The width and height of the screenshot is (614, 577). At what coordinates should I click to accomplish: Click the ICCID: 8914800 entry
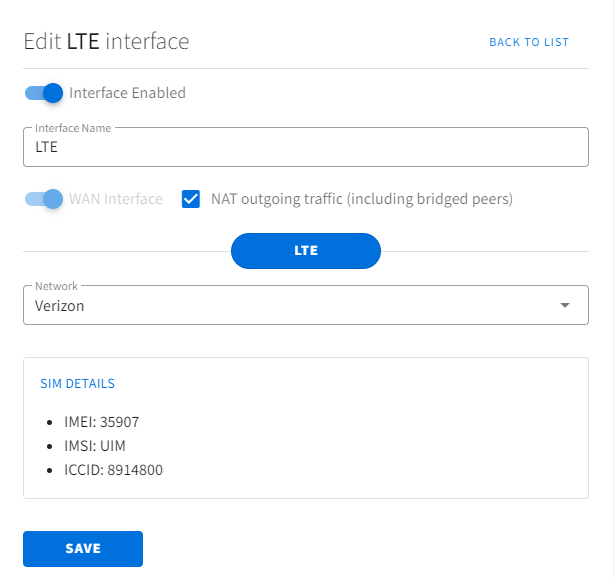[x=113, y=470]
